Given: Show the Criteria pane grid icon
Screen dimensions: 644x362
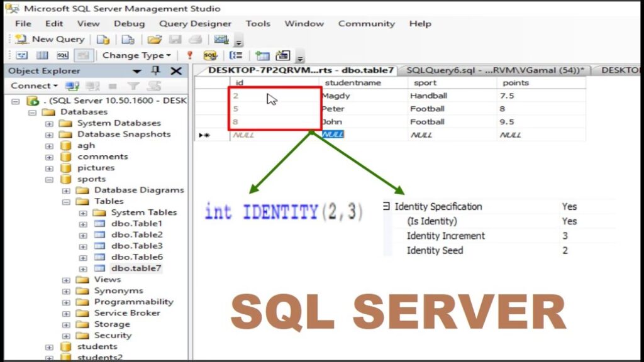Looking at the screenshot, I should point(42,55).
